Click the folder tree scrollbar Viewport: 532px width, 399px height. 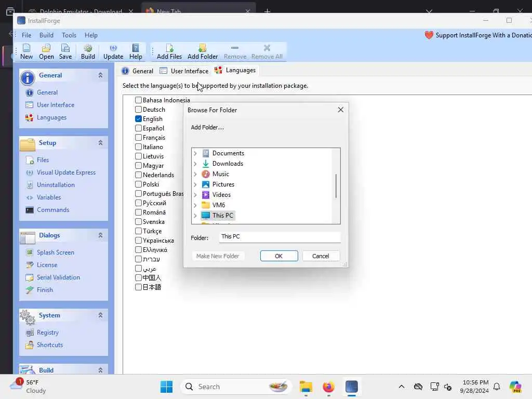click(336, 186)
